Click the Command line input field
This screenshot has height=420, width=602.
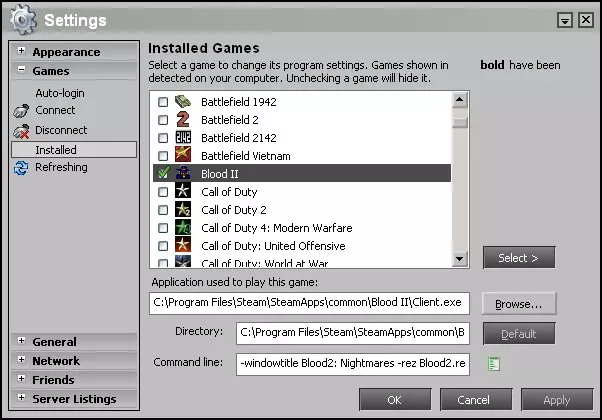(x=353, y=364)
